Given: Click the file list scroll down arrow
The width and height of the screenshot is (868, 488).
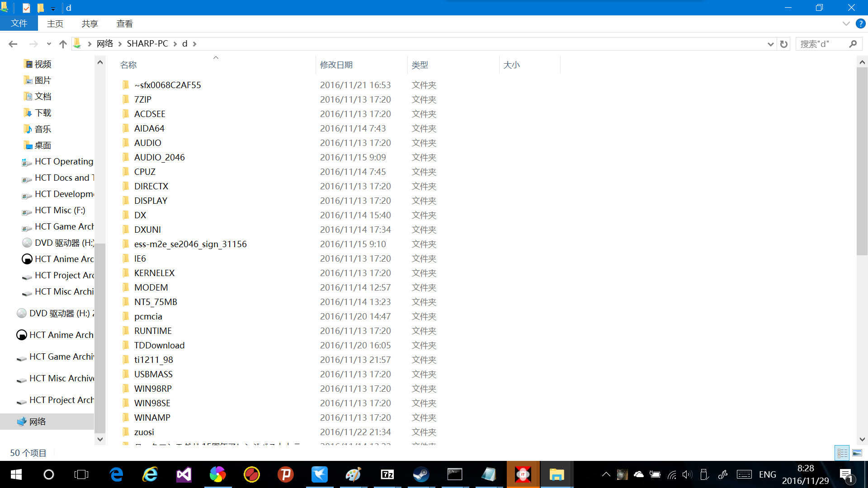Looking at the screenshot, I should pos(862,439).
